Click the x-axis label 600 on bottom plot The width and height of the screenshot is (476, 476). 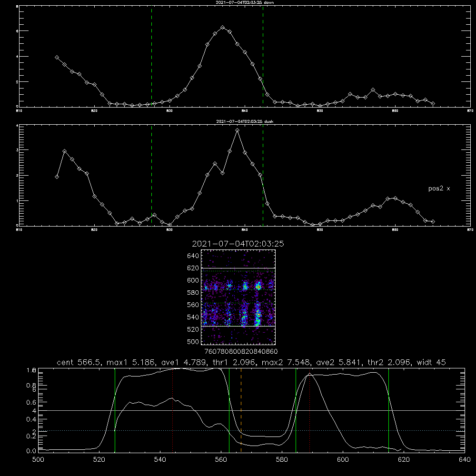(x=343, y=460)
